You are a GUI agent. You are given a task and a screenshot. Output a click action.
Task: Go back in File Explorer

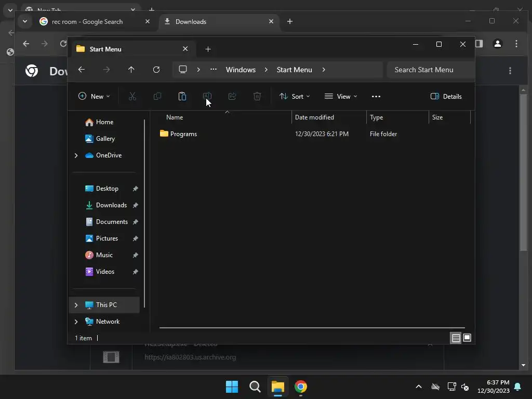pyautogui.click(x=82, y=70)
